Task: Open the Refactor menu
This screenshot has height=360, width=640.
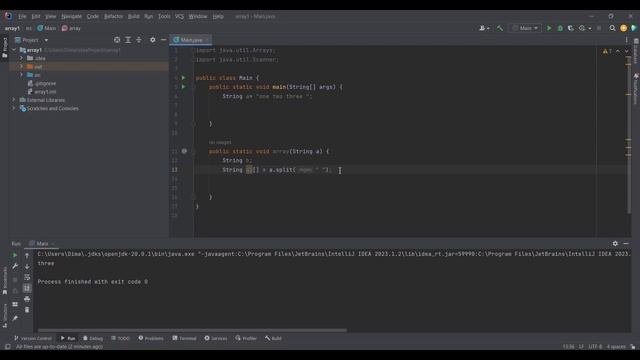Action: tap(113, 16)
